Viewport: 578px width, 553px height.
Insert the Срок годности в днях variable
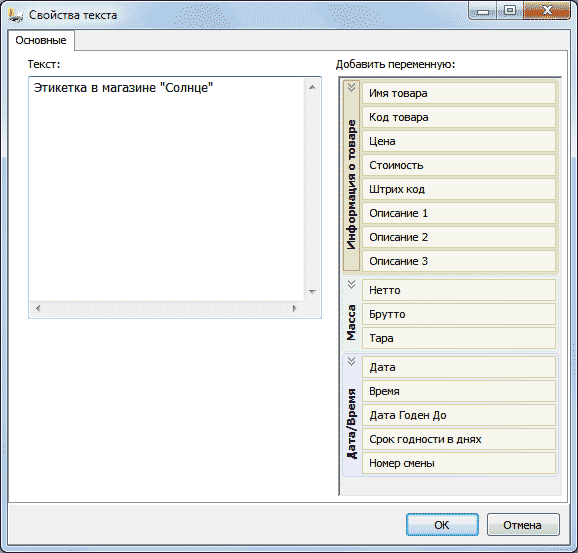(459, 439)
